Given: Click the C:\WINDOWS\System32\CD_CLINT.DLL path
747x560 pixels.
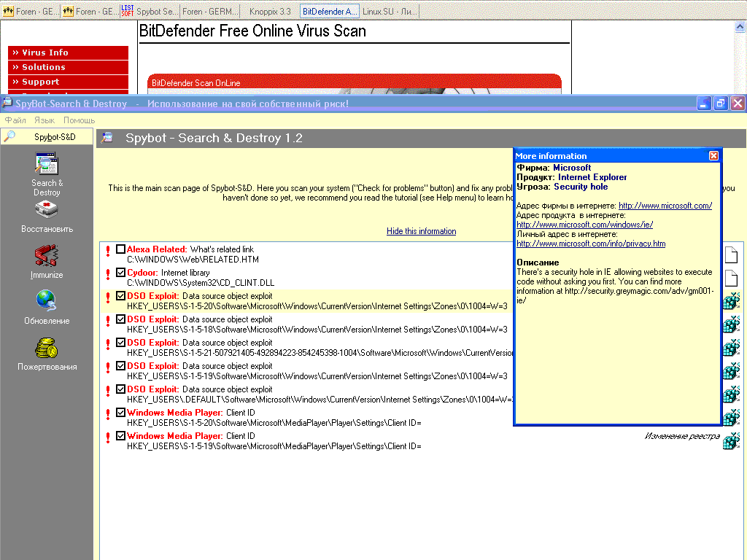Looking at the screenshot, I should pos(201,283).
